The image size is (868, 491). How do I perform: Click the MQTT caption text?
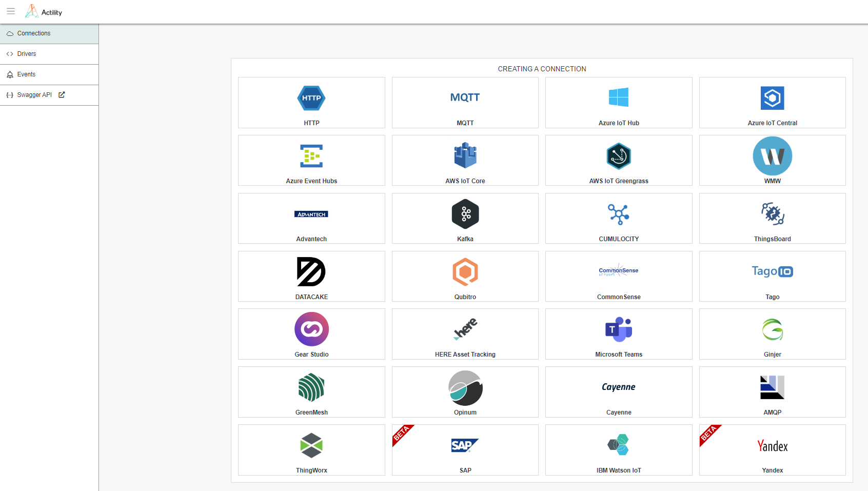[465, 123]
